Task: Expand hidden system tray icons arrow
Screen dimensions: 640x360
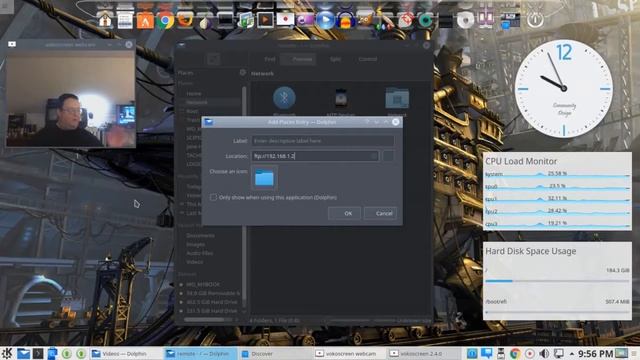Action: pos(572,353)
